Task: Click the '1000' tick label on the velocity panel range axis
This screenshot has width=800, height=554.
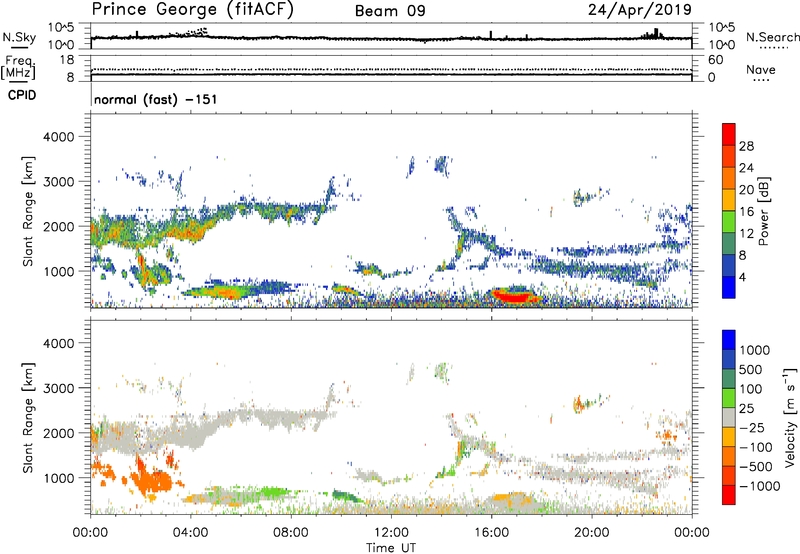Action: click(x=58, y=478)
